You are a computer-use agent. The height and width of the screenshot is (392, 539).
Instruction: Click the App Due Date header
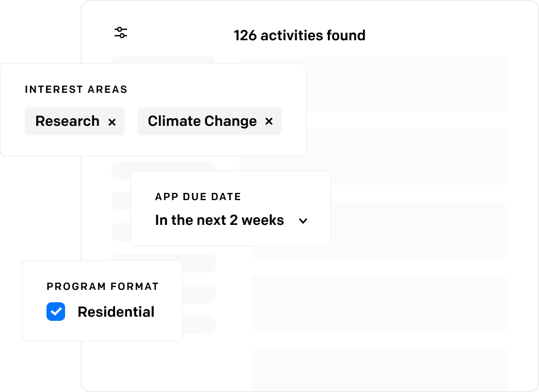coord(198,197)
